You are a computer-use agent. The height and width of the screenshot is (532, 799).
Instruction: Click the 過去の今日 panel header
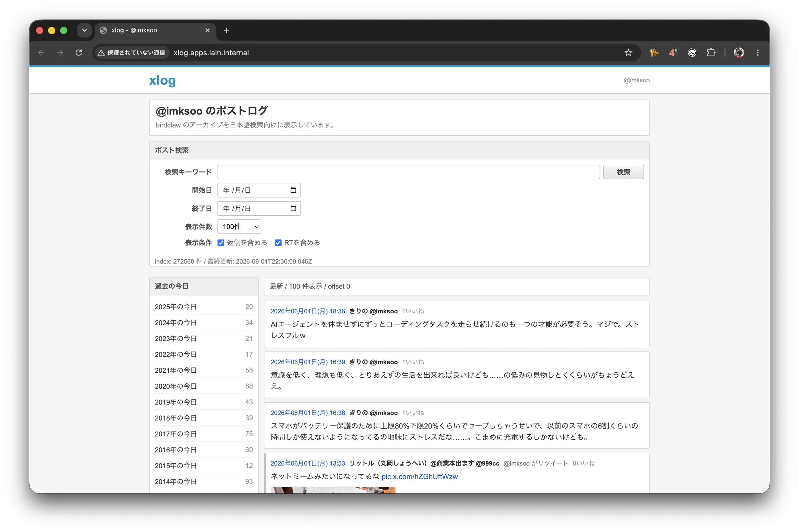click(204, 286)
